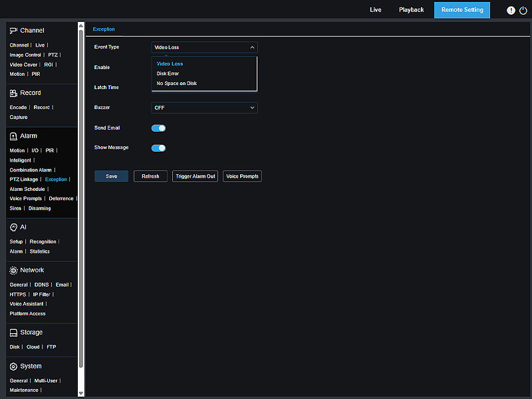532x399 pixels.
Task: Select Disk Error from the dropdown list
Action: pyautogui.click(x=168, y=74)
